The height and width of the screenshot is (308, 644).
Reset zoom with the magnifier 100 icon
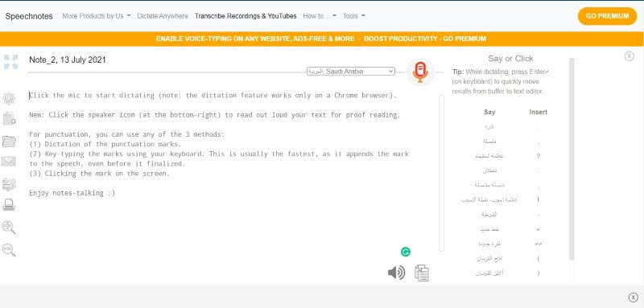9,250
